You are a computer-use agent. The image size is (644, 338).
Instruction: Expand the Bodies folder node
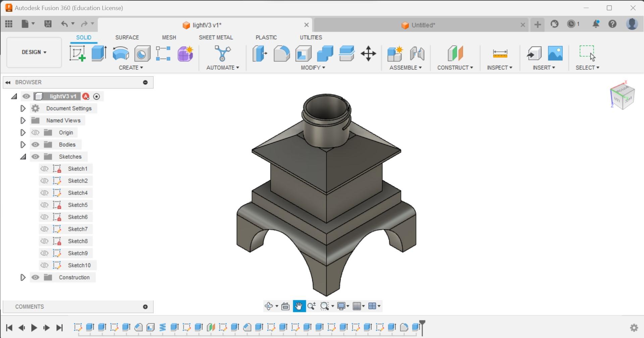(x=23, y=145)
